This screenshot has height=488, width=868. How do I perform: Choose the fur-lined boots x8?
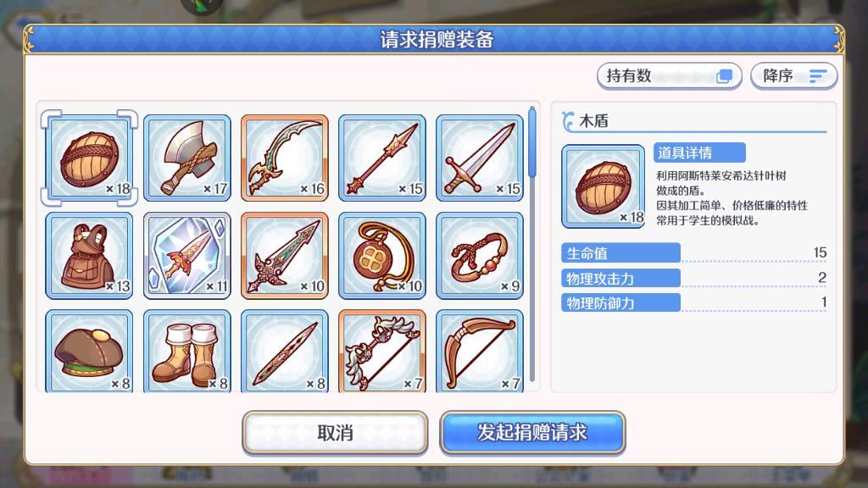point(187,352)
